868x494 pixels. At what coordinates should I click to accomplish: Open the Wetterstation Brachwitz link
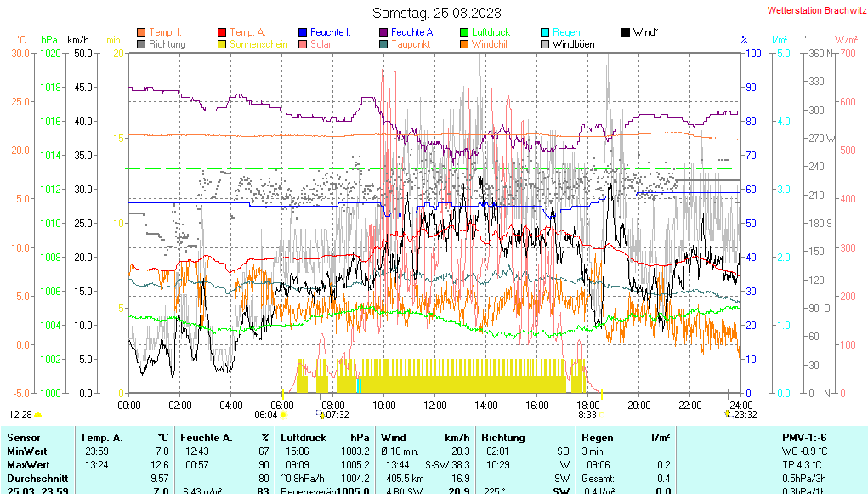point(812,11)
